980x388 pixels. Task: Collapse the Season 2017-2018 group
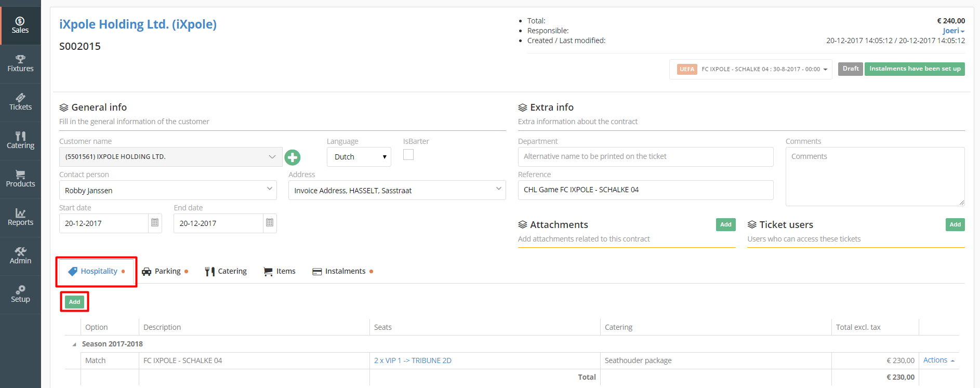[74, 344]
